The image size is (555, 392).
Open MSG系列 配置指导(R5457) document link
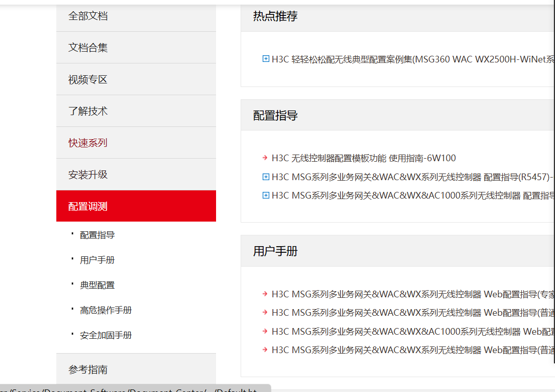[x=413, y=177]
